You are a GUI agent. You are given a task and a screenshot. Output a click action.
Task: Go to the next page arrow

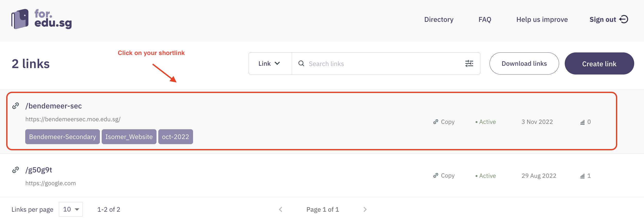click(x=365, y=209)
